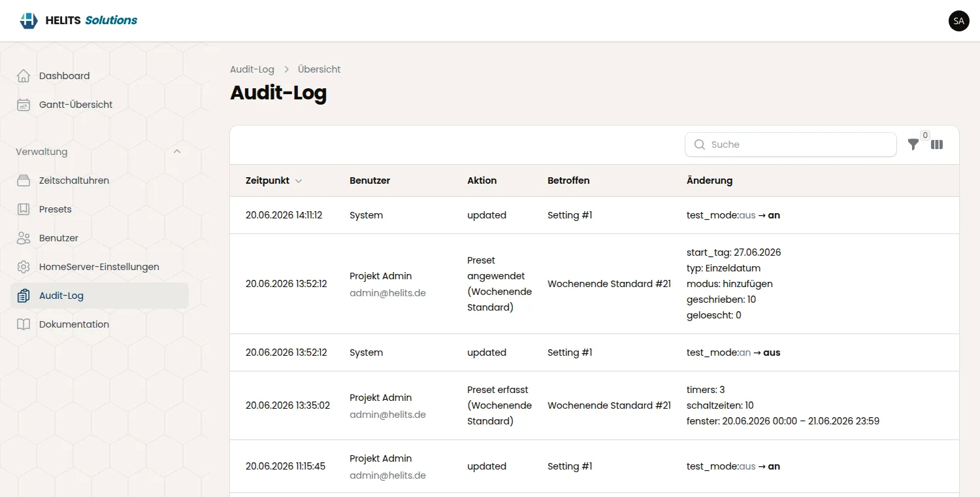
Task: Open HomeServer-Einstellungen
Action: click(100, 267)
